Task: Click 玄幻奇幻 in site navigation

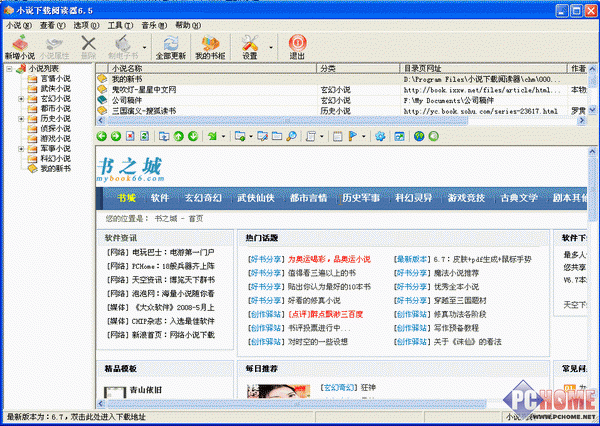Action: [203, 198]
